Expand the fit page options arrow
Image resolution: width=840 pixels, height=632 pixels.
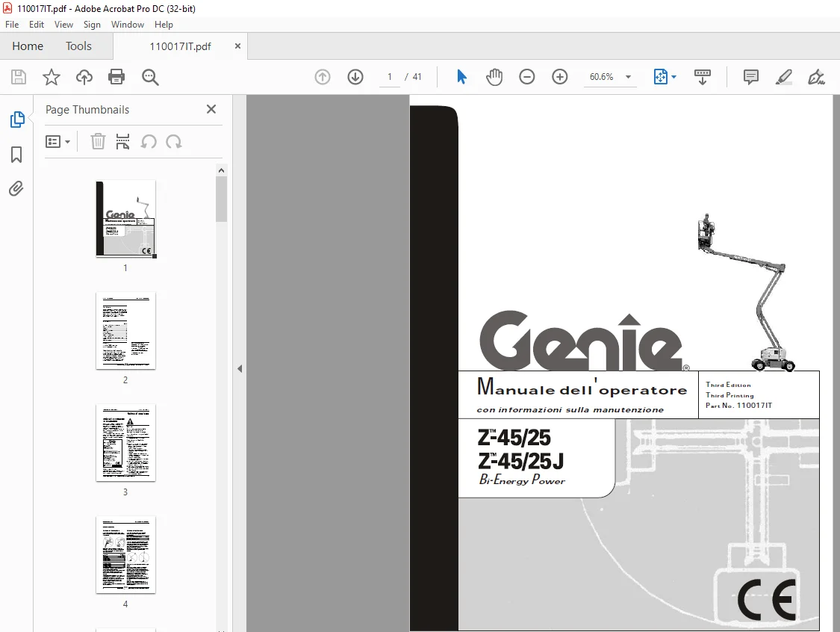(674, 77)
